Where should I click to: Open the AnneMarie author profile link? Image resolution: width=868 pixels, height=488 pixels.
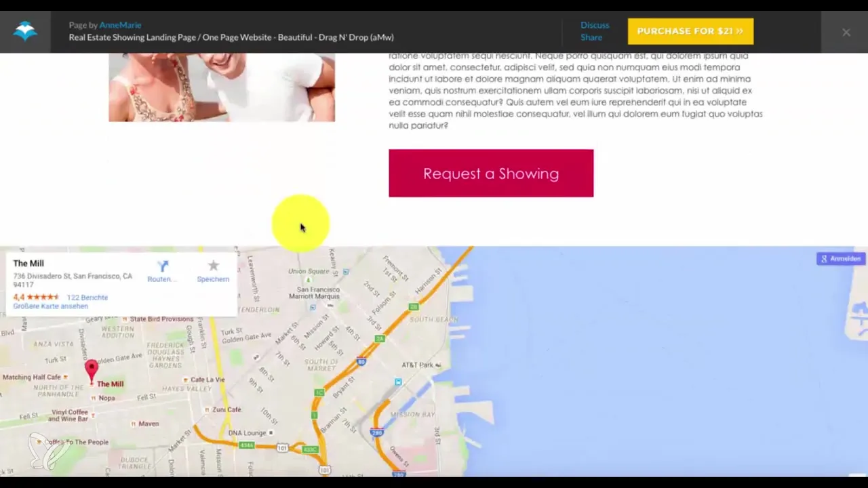pos(120,25)
